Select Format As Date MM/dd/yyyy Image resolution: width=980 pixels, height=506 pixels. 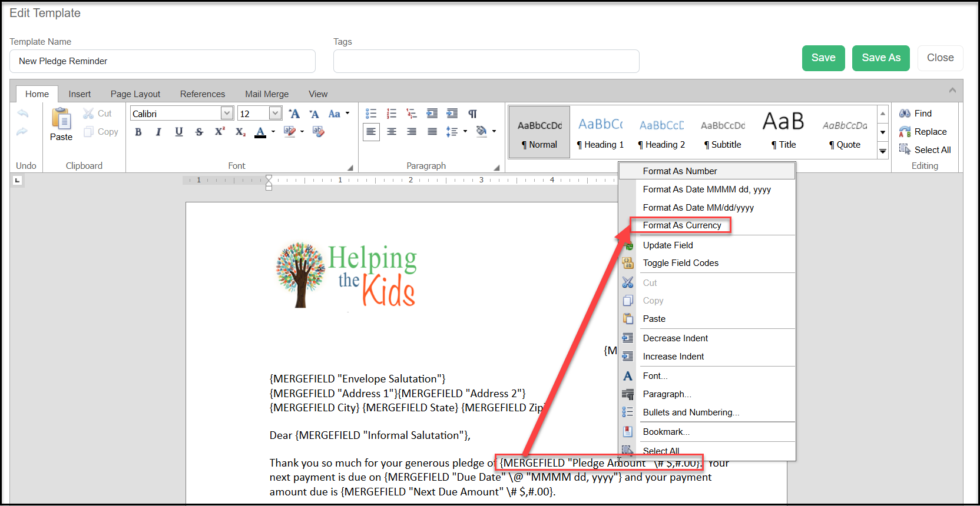point(707,208)
